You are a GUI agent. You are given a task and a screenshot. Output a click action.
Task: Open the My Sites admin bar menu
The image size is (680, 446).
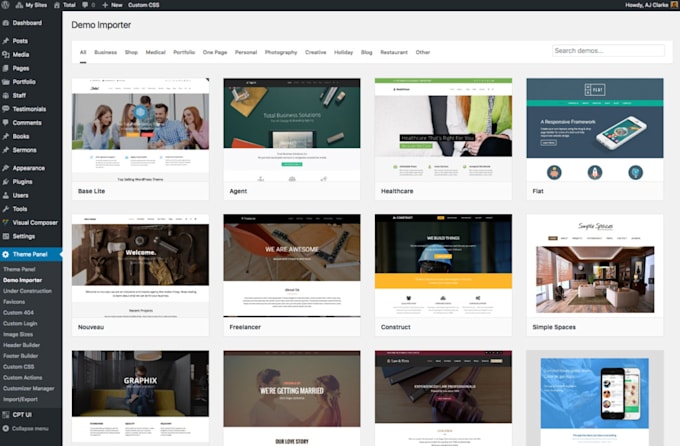(x=36, y=5)
